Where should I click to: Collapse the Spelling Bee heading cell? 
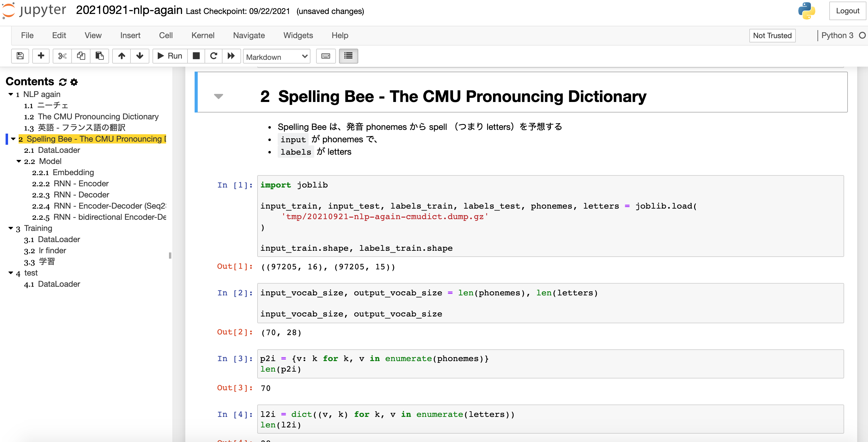point(219,96)
